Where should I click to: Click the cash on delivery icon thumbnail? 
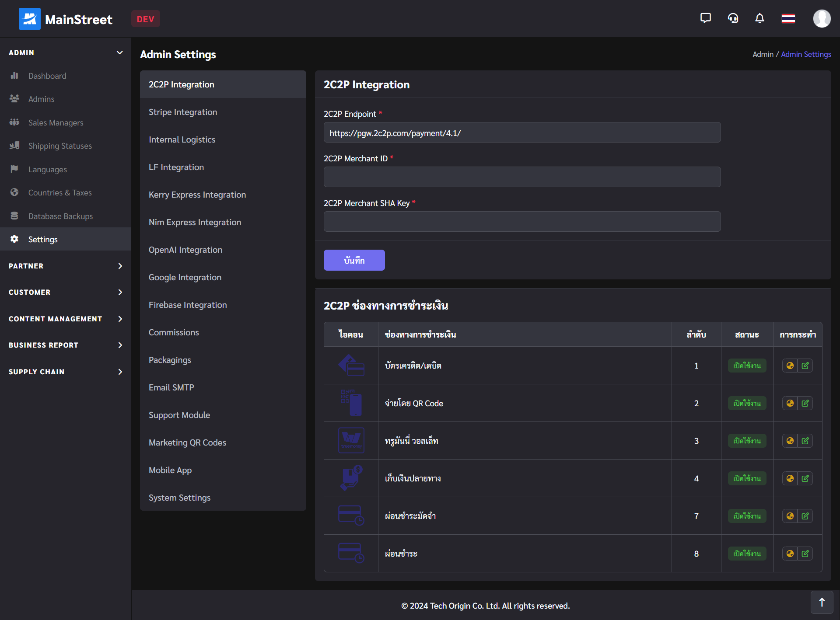pos(351,478)
